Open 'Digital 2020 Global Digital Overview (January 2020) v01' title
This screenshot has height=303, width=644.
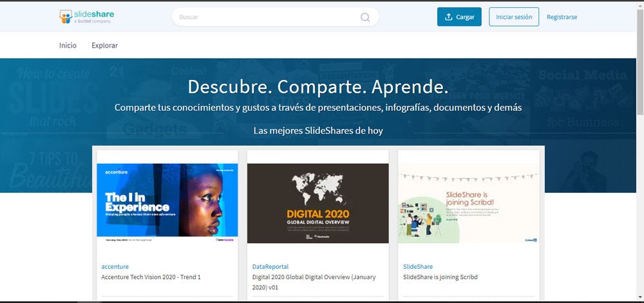click(314, 282)
